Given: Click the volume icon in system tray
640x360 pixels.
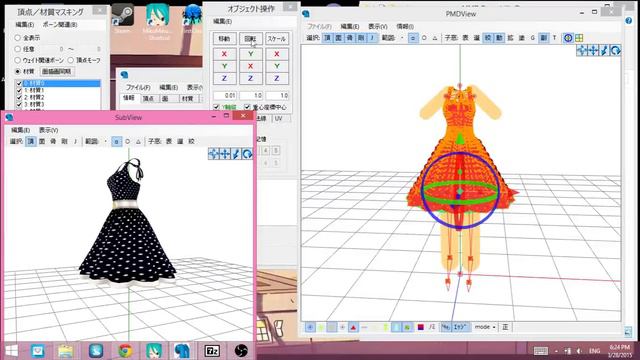Looking at the screenshot, I should 579,351.
